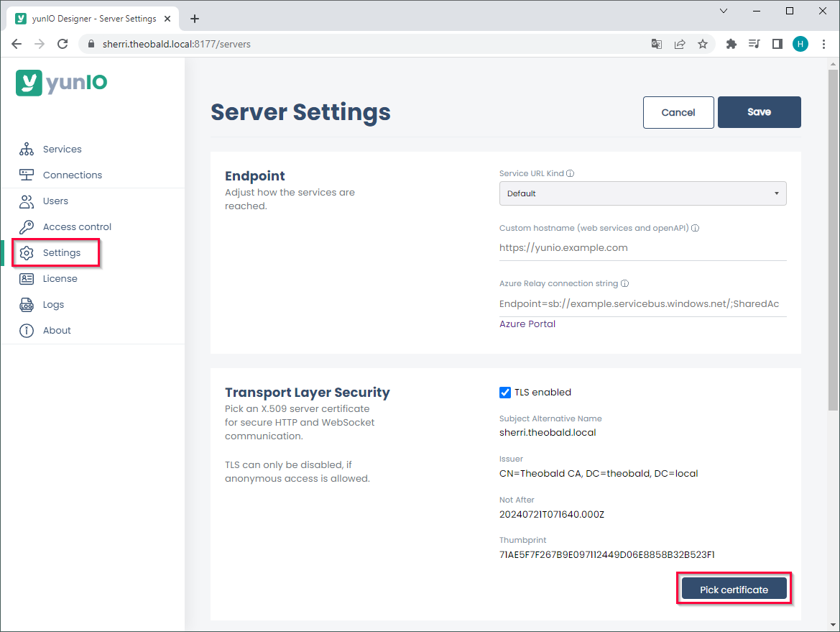Click the browser address bar URL

pyautogui.click(x=176, y=44)
